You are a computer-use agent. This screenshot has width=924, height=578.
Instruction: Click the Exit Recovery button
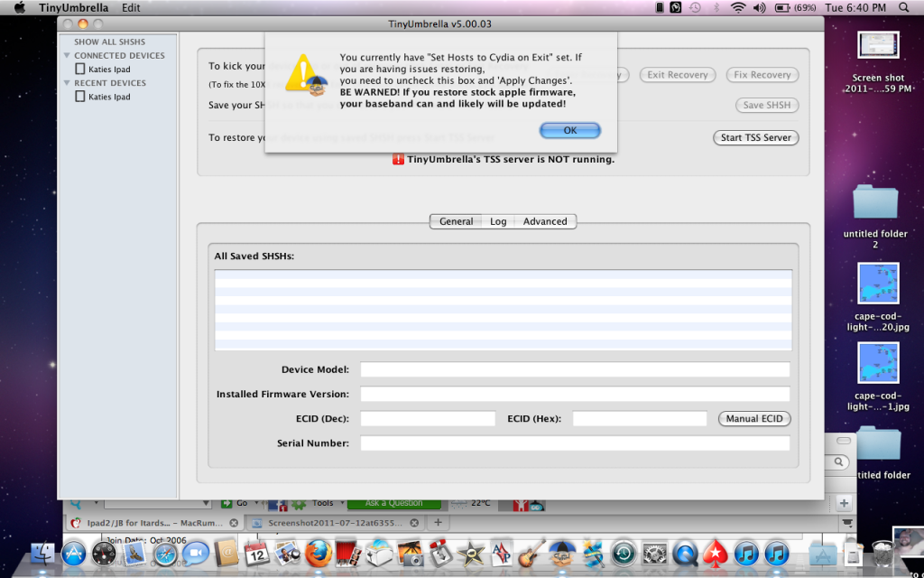[677, 75]
